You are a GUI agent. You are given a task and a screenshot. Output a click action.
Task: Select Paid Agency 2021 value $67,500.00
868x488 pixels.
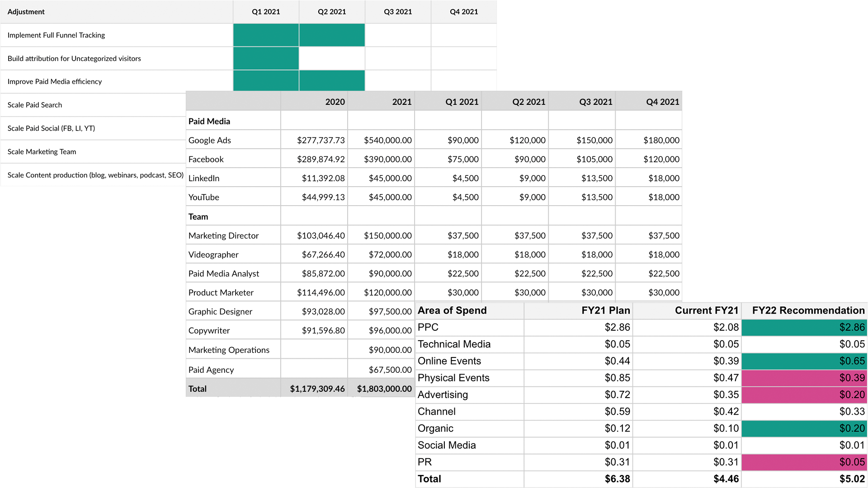(390, 370)
